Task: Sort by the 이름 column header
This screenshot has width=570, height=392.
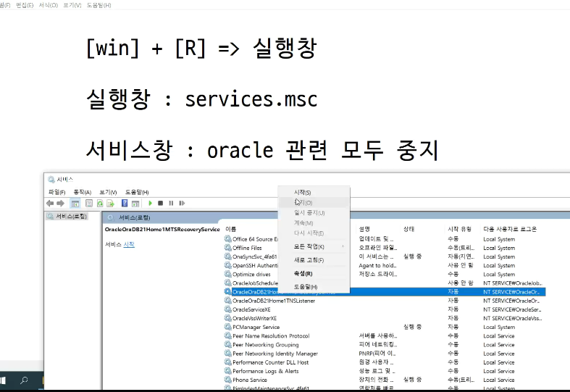Action: pos(230,229)
